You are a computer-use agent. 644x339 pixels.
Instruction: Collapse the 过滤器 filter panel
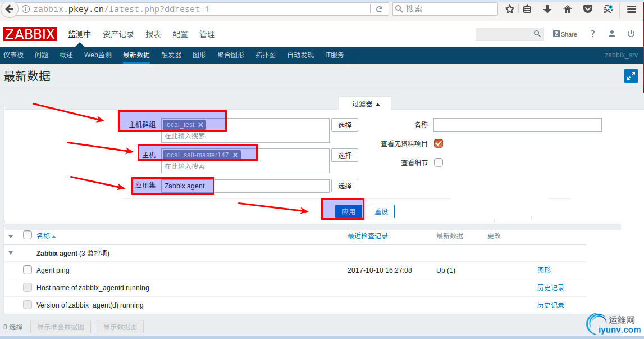(x=366, y=104)
